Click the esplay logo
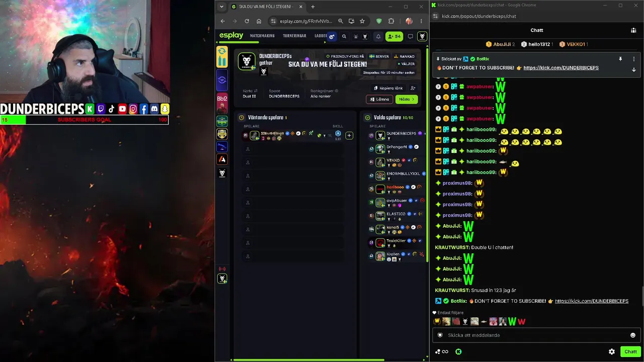Screen dimensions: 644x362 tap(231, 36)
